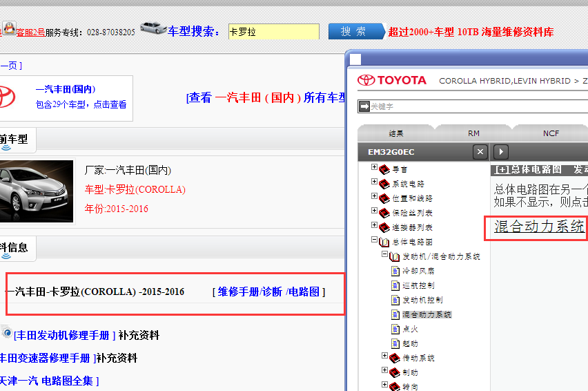Expand the 系统电路 tree node

tap(374, 182)
